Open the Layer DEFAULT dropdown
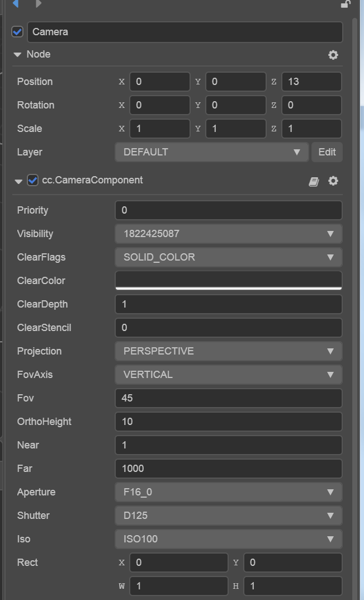The image size is (364, 600). tap(211, 152)
